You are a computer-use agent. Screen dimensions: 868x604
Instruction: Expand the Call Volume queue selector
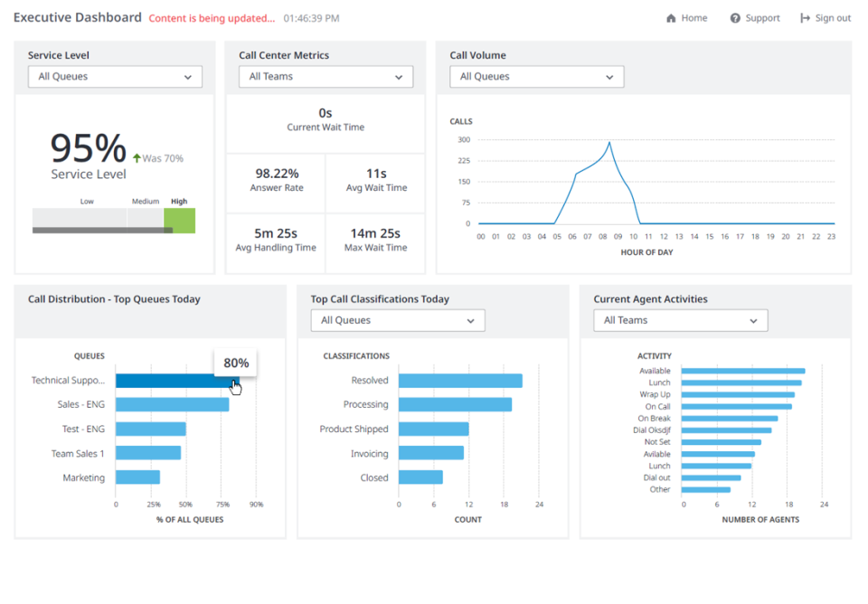click(536, 77)
